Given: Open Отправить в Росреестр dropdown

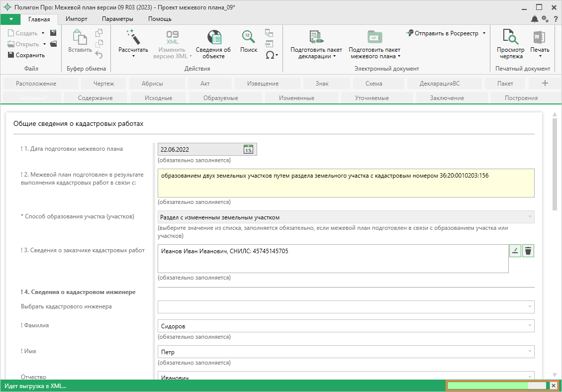Looking at the screenshot, I should point(484,33).
